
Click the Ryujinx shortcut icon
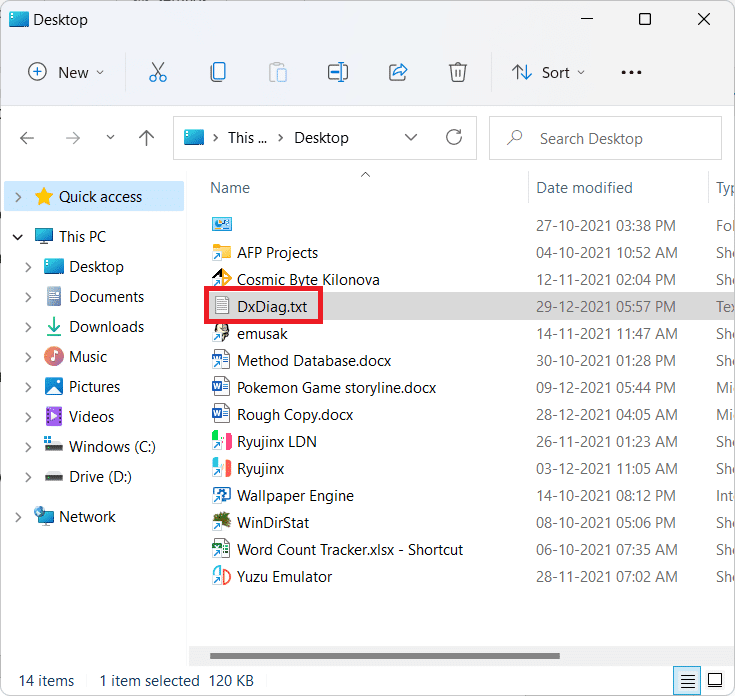coord(222,468)
